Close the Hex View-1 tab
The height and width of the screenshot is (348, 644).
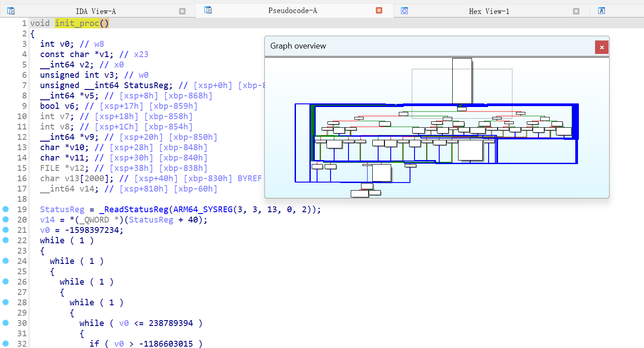click(x=576, y=11)
